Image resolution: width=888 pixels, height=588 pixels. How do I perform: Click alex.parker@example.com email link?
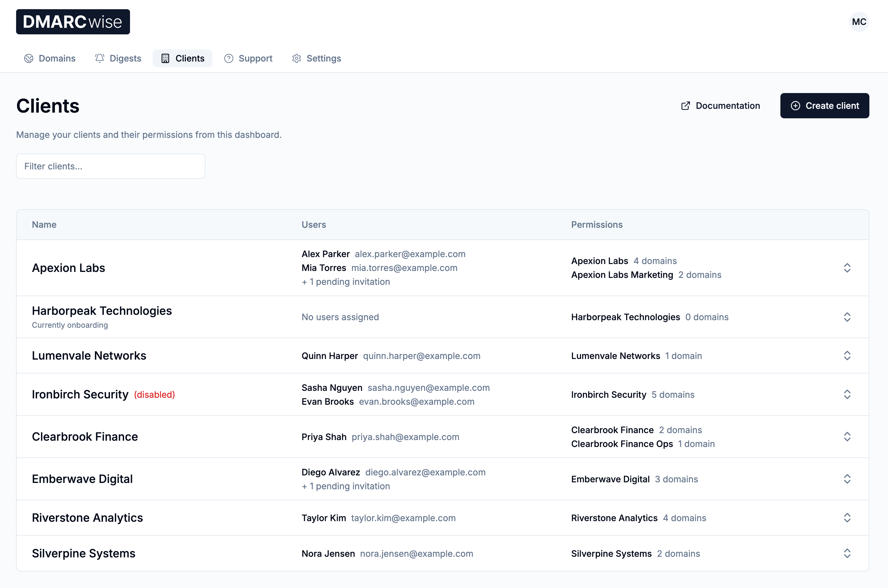click(x=410, y=254)
